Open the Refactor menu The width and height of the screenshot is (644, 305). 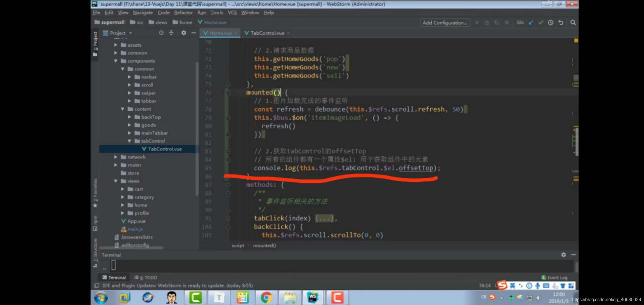183,12
